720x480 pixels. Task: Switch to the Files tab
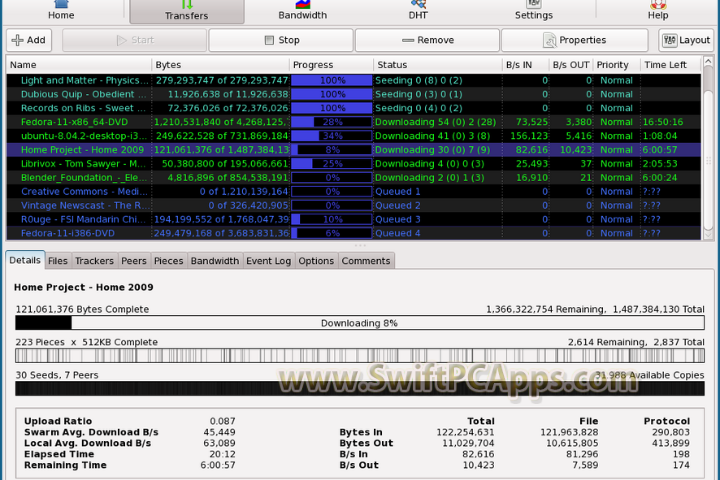58,261
